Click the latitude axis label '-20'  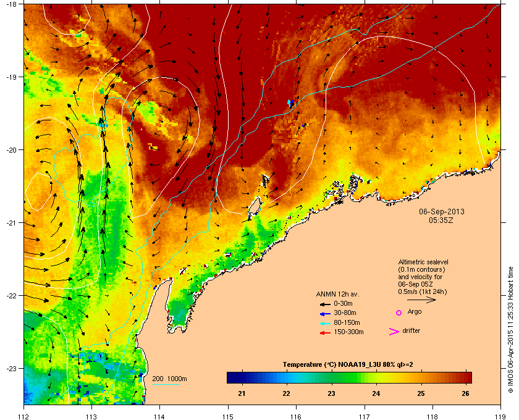(11, 150)
